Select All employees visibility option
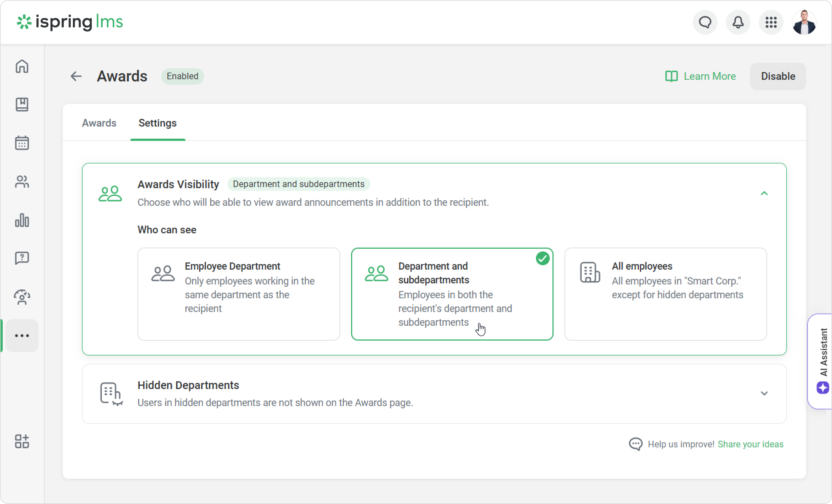The image size is (832, 504). click(x=665, y=294)
